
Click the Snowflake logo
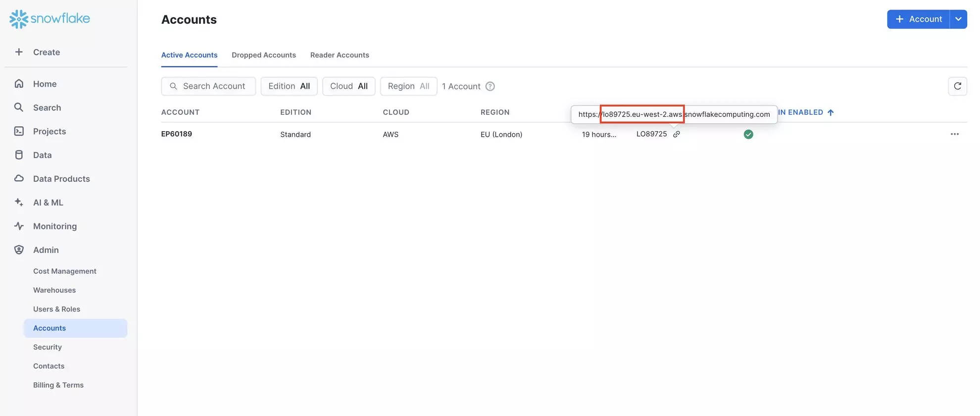(x=49, y=19)
